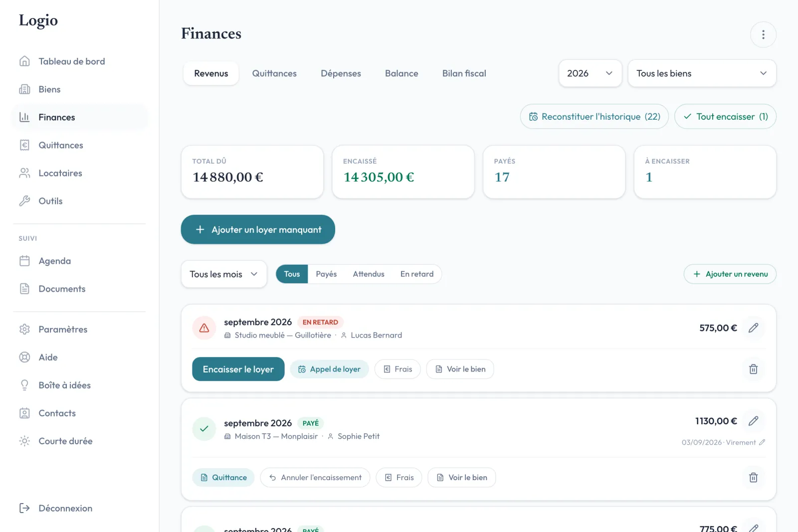The height and width of the screenshot is (532, 798).
Task: Click Ajouter un loyer manquant
Action: 258,229
